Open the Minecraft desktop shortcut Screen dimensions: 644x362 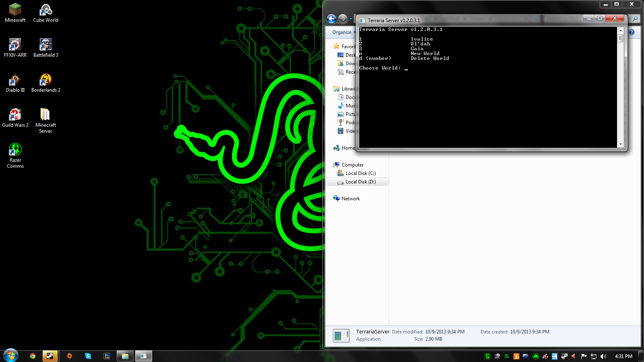point(15,13)
